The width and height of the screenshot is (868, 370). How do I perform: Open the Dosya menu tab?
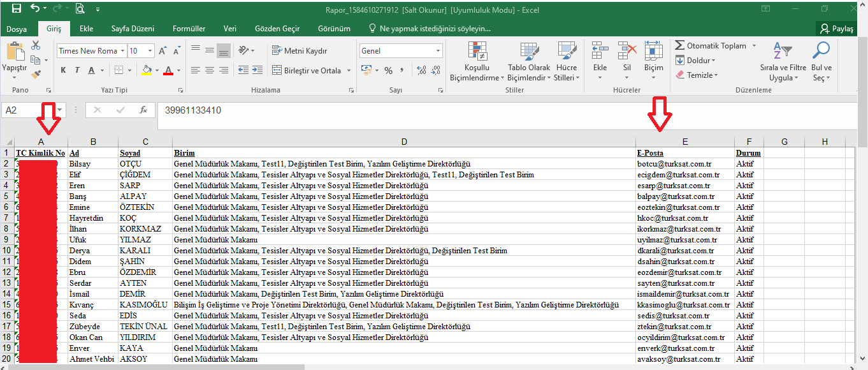pyautogui.click(x=17, y=29)
